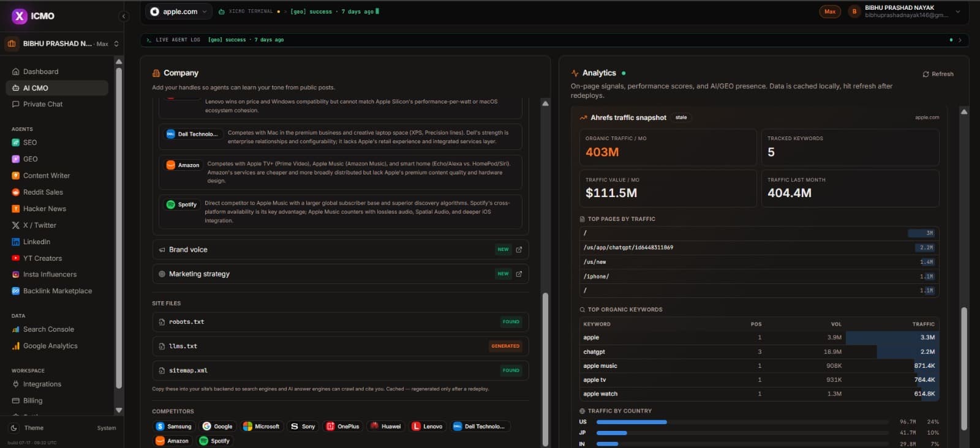Viewport: 980px width, 448px height.
Task: Click the Spotify logo in competitor card
Action: (x=171, y=204)
